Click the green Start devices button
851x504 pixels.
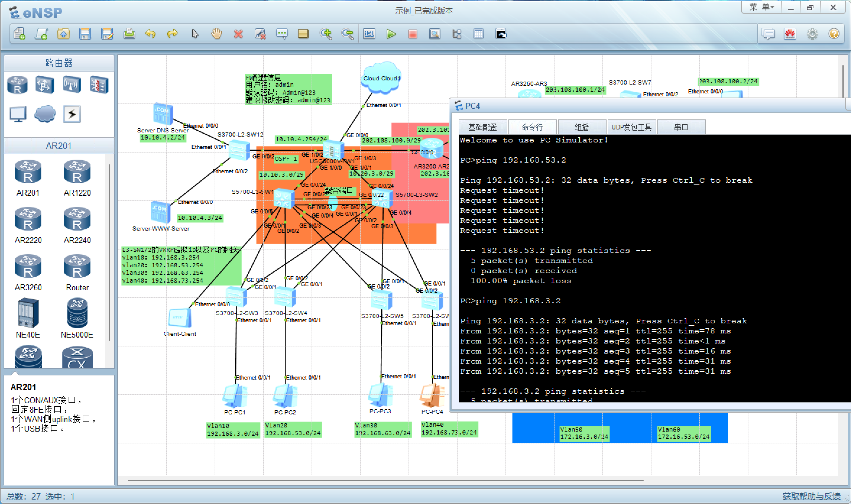point(391,34)
